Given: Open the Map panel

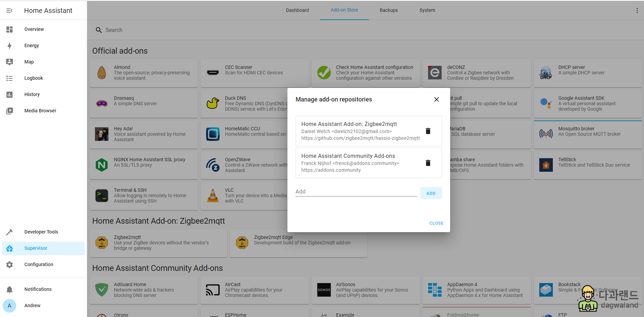Looking at the screenshot, I should pos(43,62).
